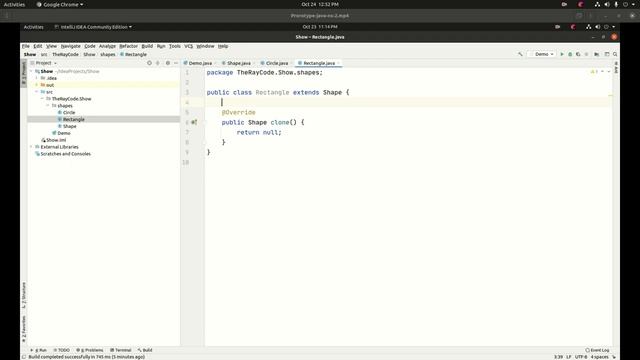Click Activities in the outer top bar
This screenshot has height=360, width=640.
click(14, 4)
